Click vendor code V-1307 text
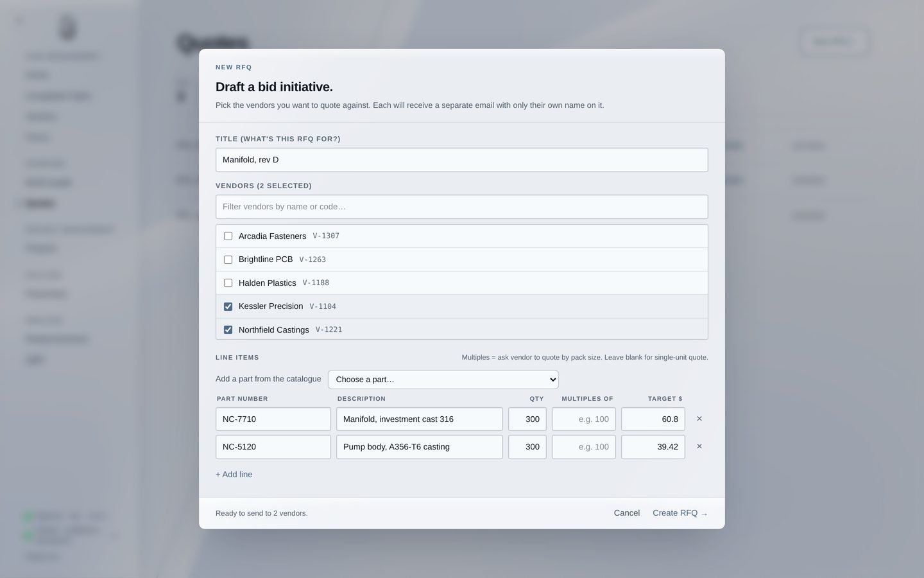The height and width of the screenshot is (578, 924). pos(326,236)
